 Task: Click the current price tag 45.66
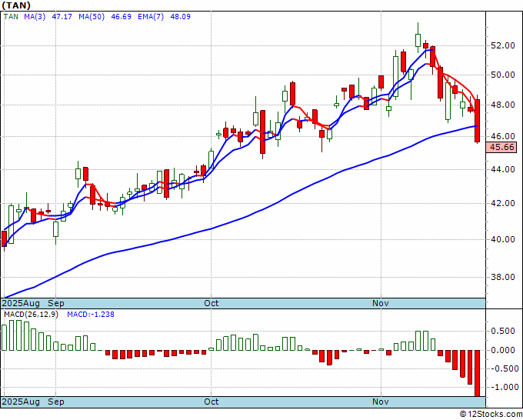[x=501, y=147]
